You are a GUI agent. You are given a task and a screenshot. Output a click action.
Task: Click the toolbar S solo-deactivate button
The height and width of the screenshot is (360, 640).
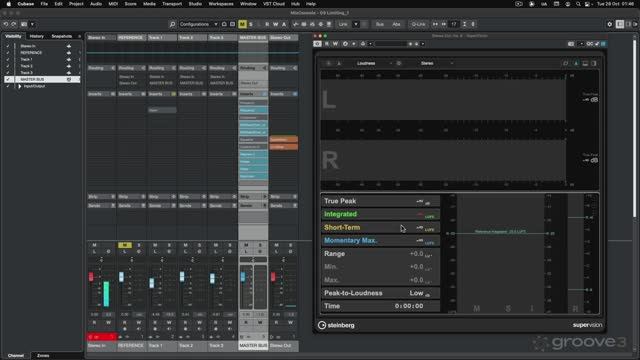(x=251, y=24)
